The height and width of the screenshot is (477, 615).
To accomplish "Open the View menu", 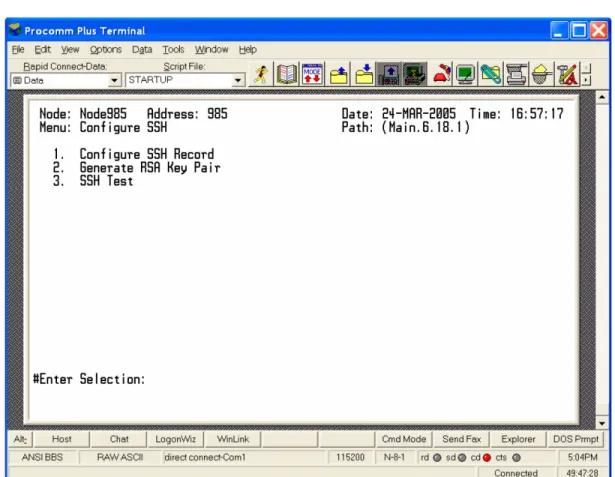I will (x=70, y=49).
